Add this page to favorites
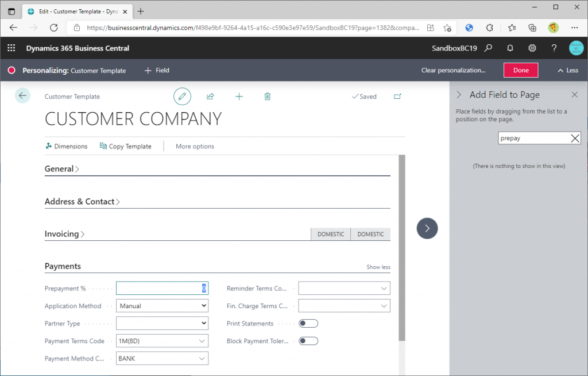The height and width of the screenshot is (376, 588). [x=447, y=28]
